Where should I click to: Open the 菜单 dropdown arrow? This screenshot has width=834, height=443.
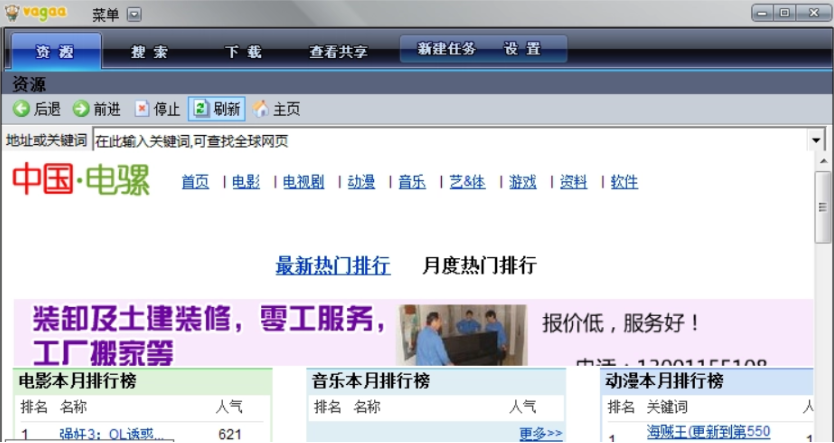[x=134, y=15]
